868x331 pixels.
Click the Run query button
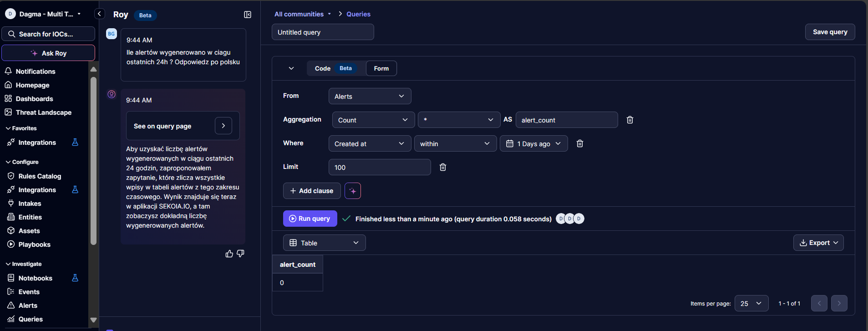coord(310,219)
